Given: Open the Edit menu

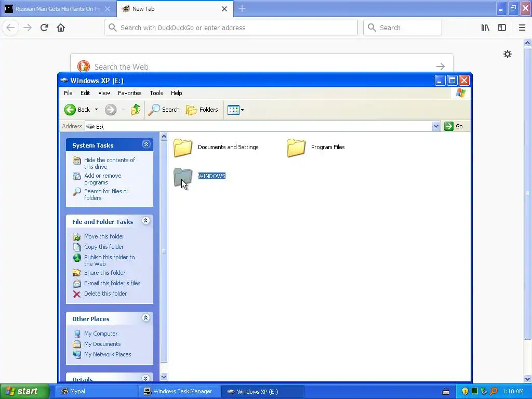Looking at the screenshot, I should [85, 93].
